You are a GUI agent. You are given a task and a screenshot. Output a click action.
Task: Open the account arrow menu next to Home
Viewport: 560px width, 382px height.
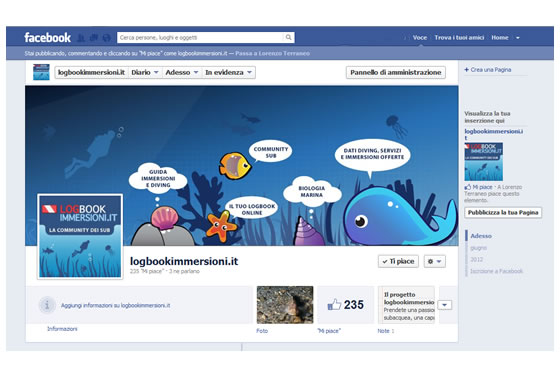(518, 37)
